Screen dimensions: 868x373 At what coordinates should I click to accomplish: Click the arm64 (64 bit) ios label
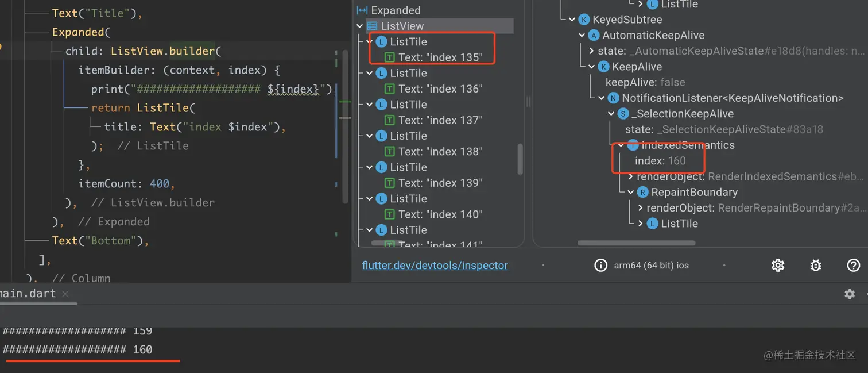click(651, 266)
